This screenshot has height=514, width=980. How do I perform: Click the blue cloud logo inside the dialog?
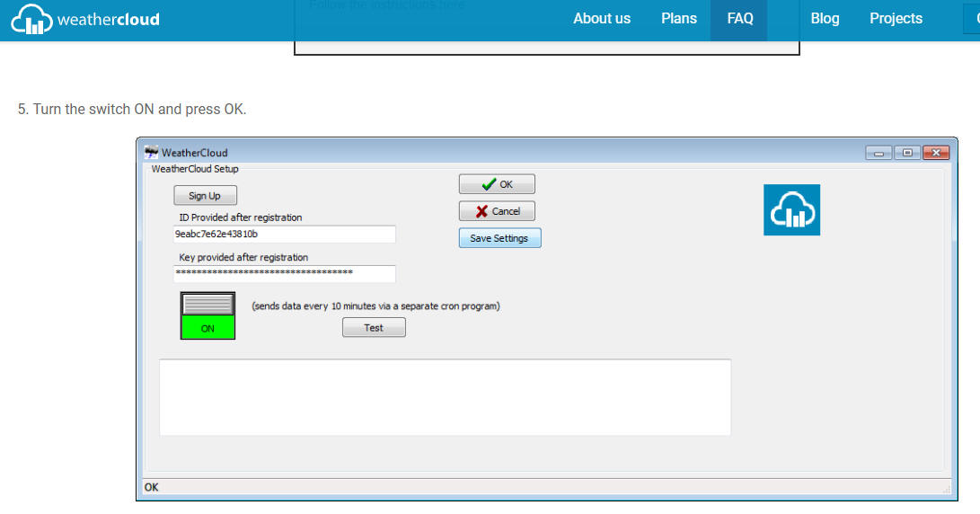pos(791,210)
